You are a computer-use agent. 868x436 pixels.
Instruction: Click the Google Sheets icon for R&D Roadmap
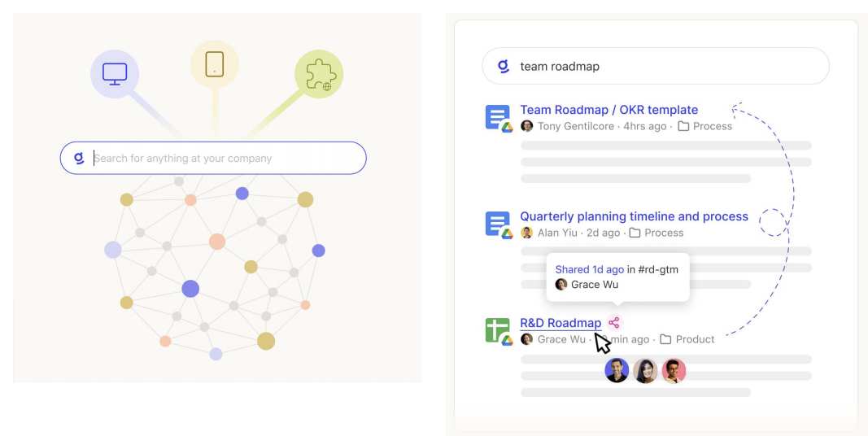(497, 330)
